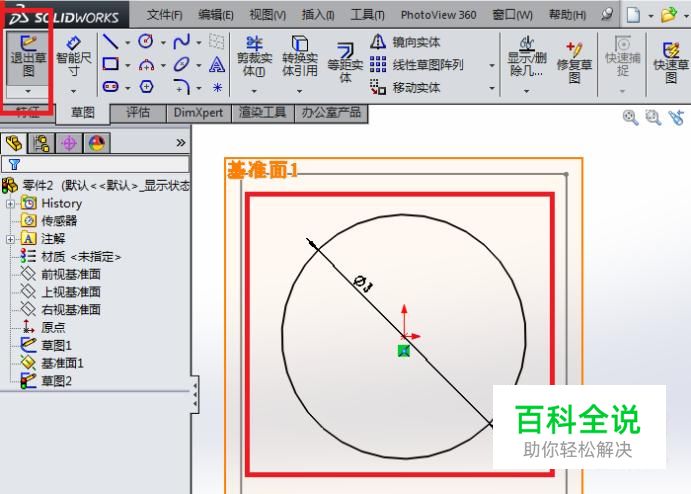The width and height of the screenshot is (691, 494).
Task: Select the Circle sketch tool
Action: pos(146,42)
